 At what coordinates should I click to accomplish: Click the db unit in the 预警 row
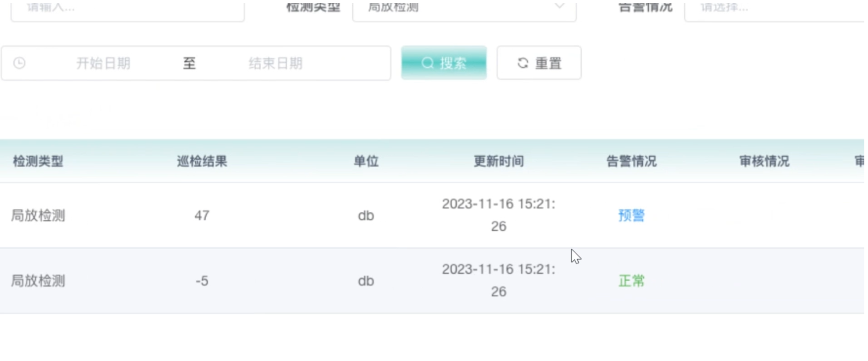(x=366, y=215)
